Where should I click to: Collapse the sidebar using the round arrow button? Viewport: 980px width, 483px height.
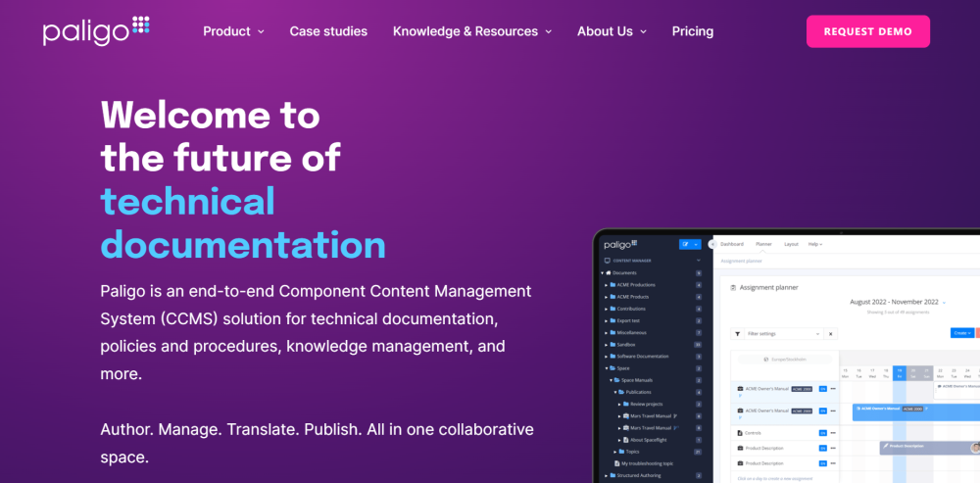(712, 244)
